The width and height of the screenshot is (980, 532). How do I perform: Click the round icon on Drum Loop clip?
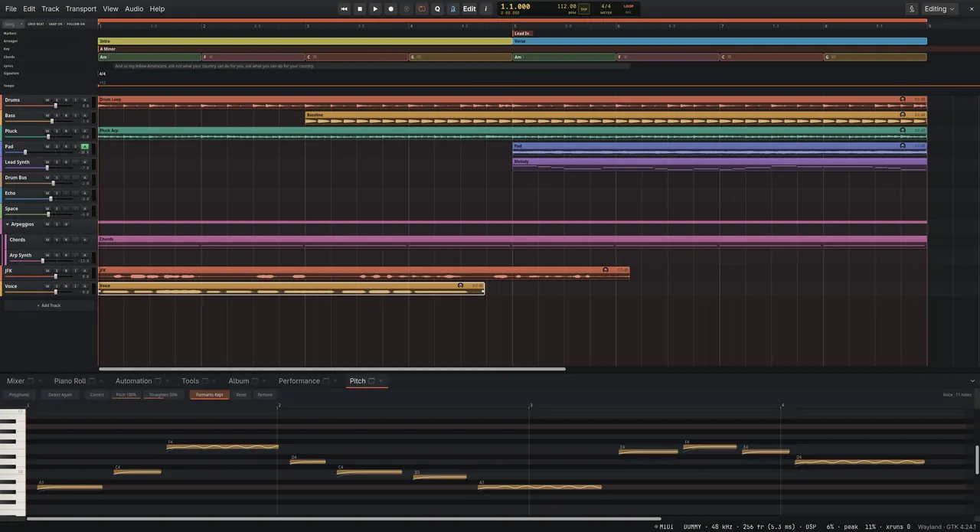pos(903,100)
